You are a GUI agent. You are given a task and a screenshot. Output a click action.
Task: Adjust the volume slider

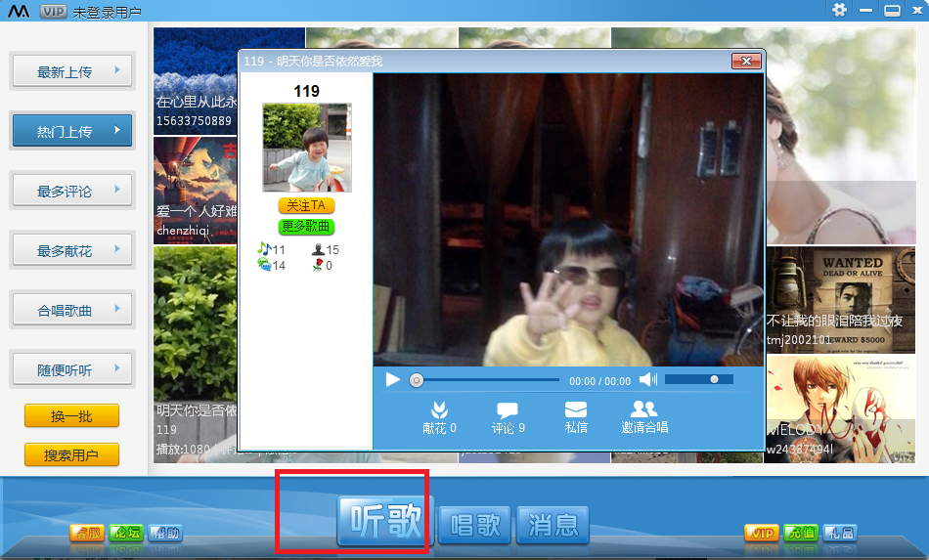click(x=698, y=380)
